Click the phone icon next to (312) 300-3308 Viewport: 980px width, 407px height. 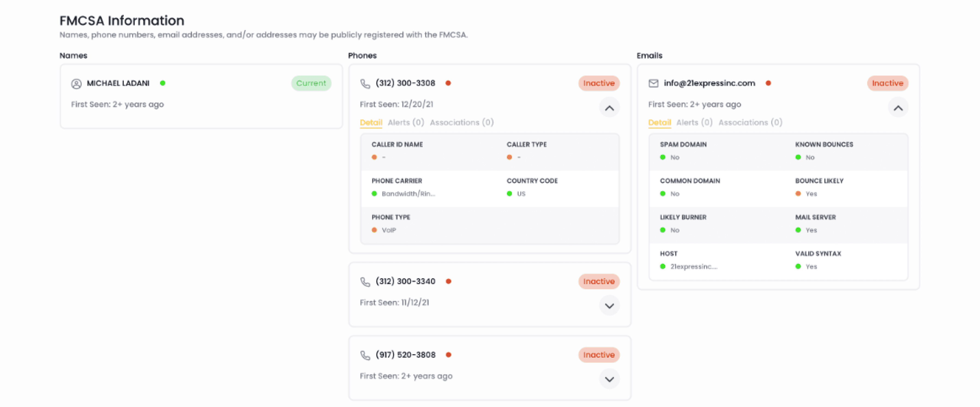(365, 83)
